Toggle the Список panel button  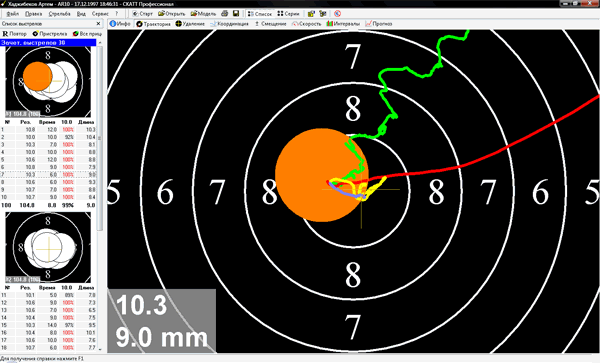259,13
